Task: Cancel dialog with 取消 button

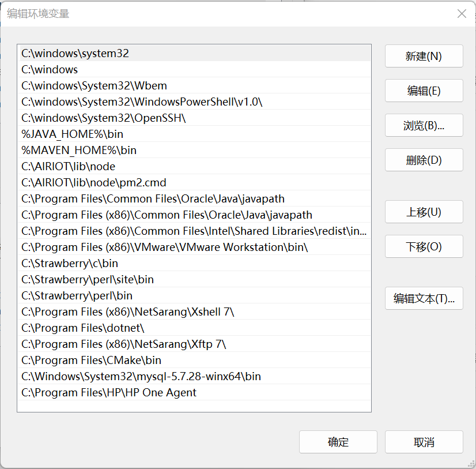Action: click(x=424, y=442)
